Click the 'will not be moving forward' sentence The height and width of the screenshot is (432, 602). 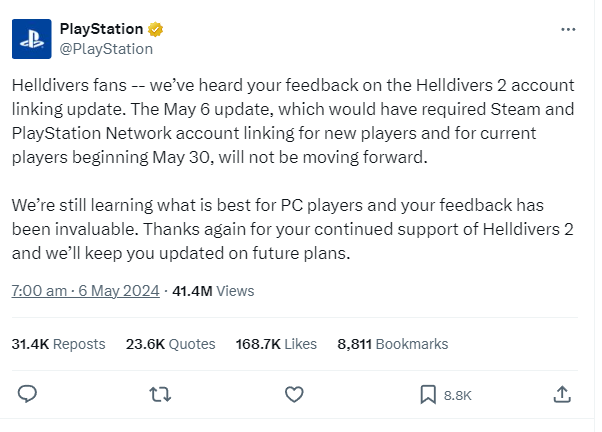[323, 157]
